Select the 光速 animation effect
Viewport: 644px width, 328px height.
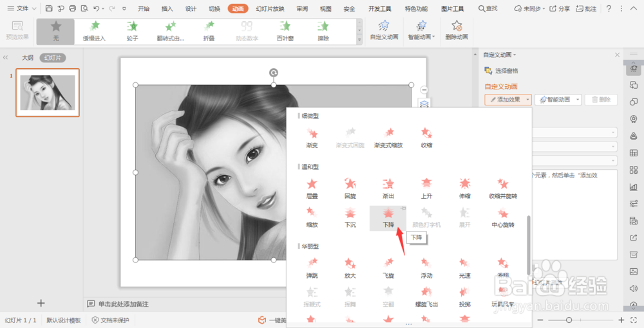[464, 268]
